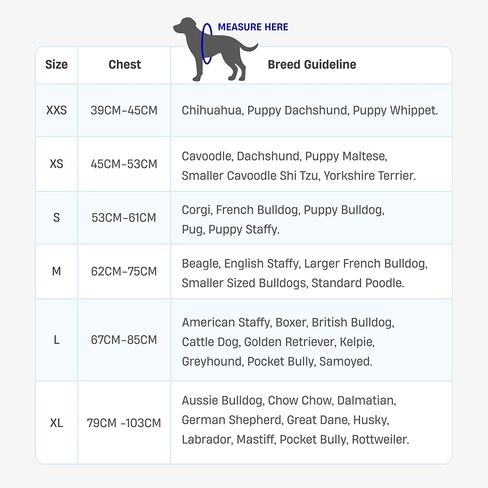
Task: Select the 53CM-61CM chest measurement
Action: tap(124, 218)
